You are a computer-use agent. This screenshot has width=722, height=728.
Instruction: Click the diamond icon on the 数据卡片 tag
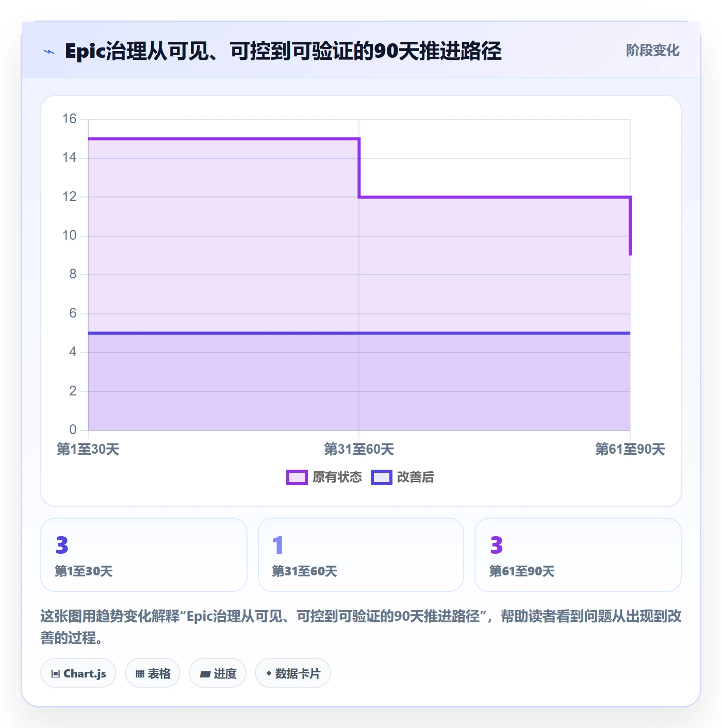pos(269,673)
